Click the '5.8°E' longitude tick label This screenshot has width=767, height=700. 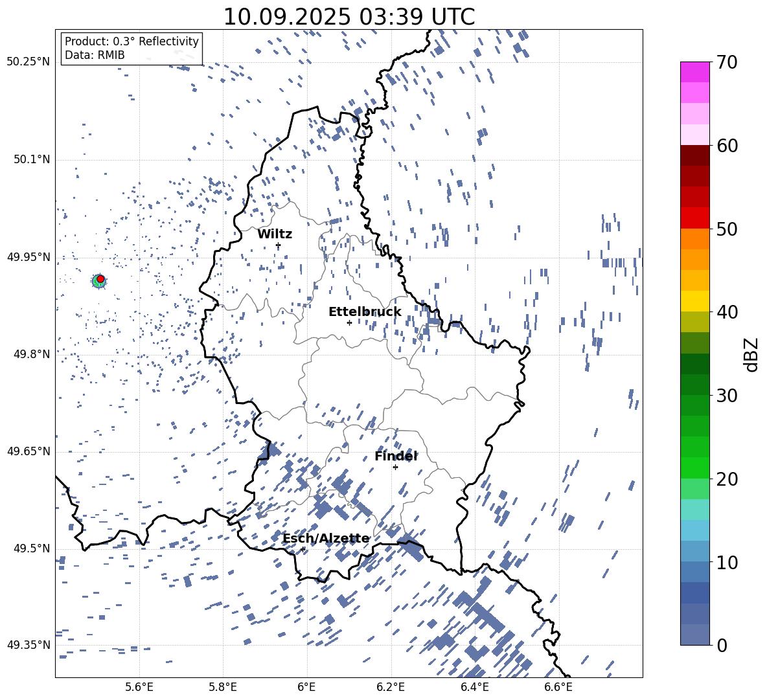point(223,687)
